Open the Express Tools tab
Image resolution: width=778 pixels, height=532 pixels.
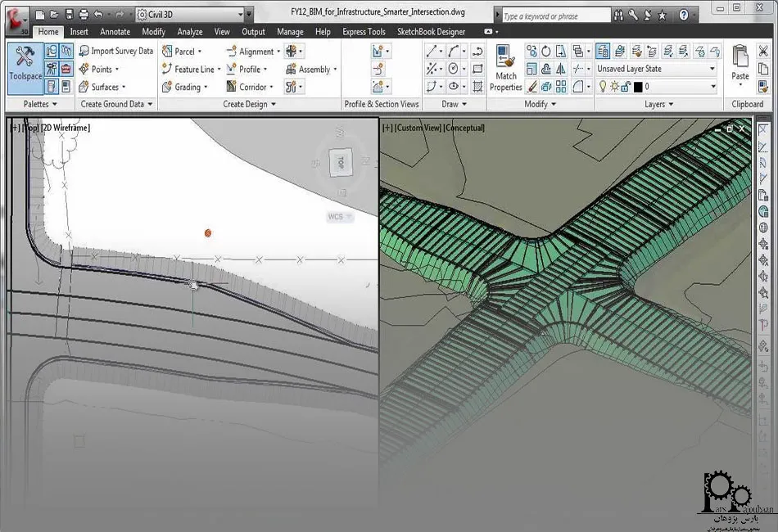[364, 31]
